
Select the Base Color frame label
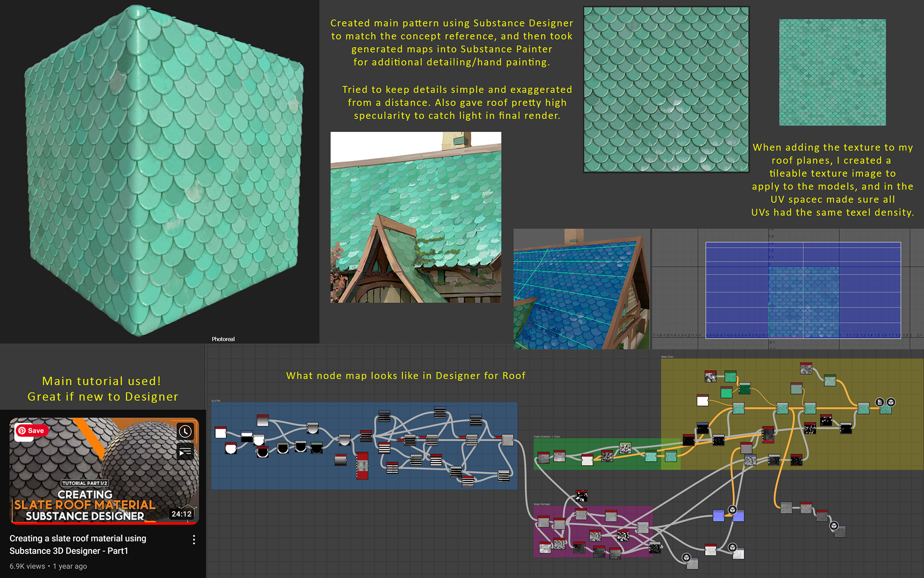[x=667, y=357]
